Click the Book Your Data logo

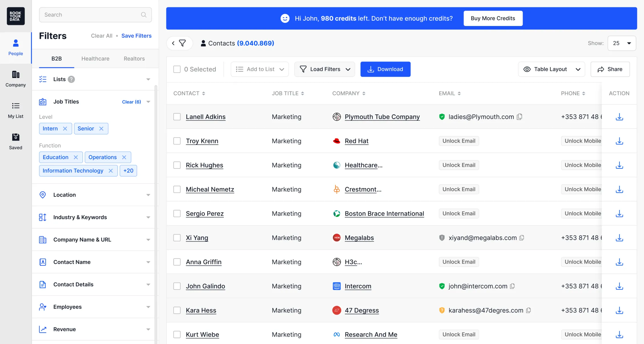16,16
